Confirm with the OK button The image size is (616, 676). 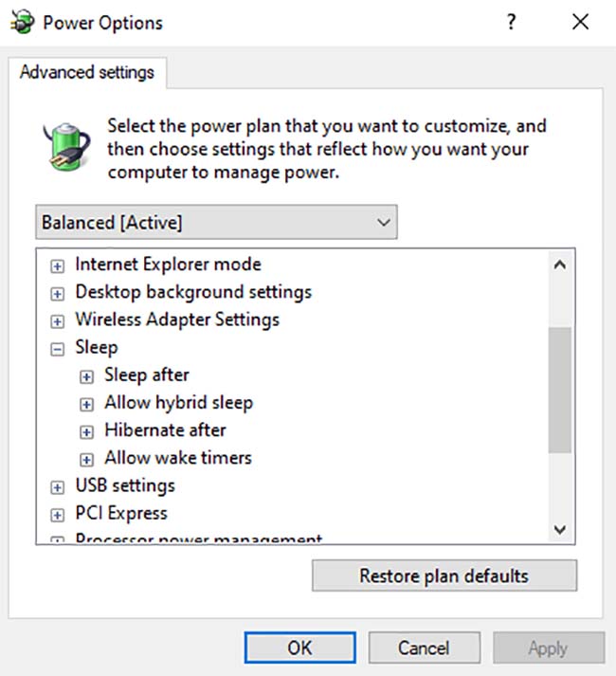[300, 648]
